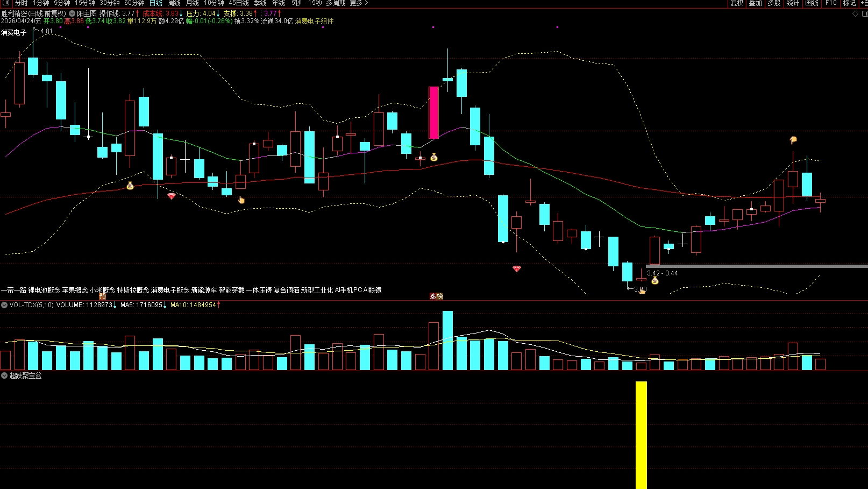
Task: Click the 叠加 overlay button
Action: [756, 3]
